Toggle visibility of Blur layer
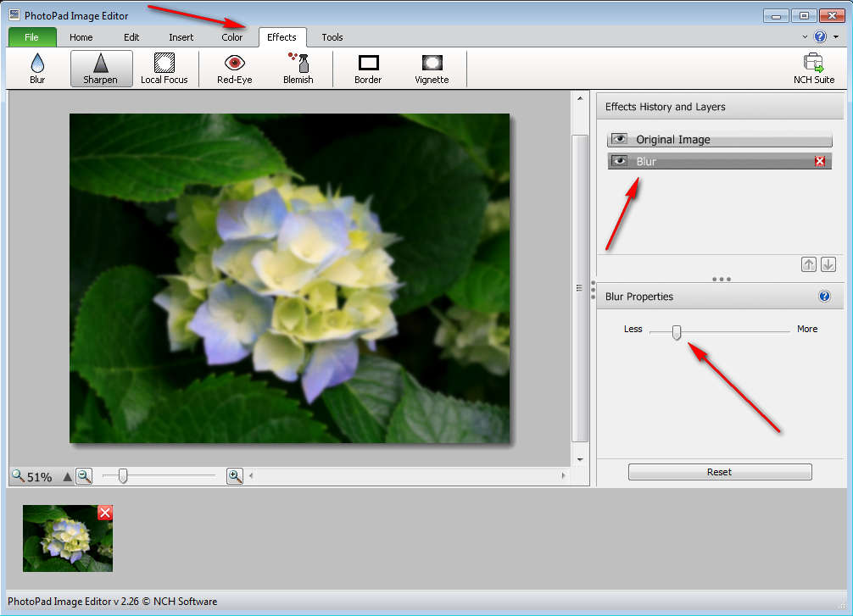Screen dimensions: 853x616 pyautogui.click(x=619, y=161)
